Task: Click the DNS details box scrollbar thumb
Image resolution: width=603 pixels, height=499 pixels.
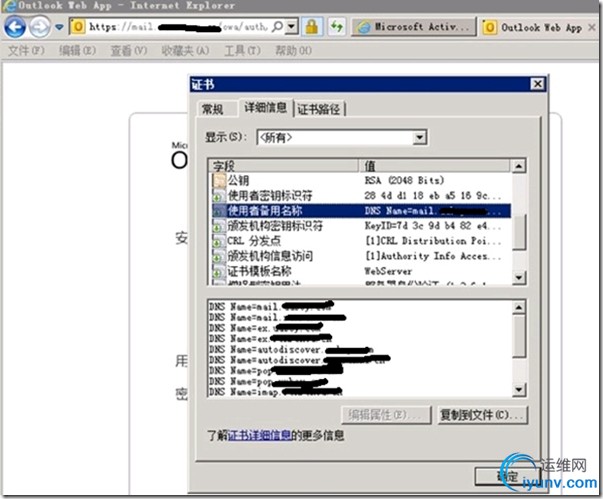Action: pos(519,335)
